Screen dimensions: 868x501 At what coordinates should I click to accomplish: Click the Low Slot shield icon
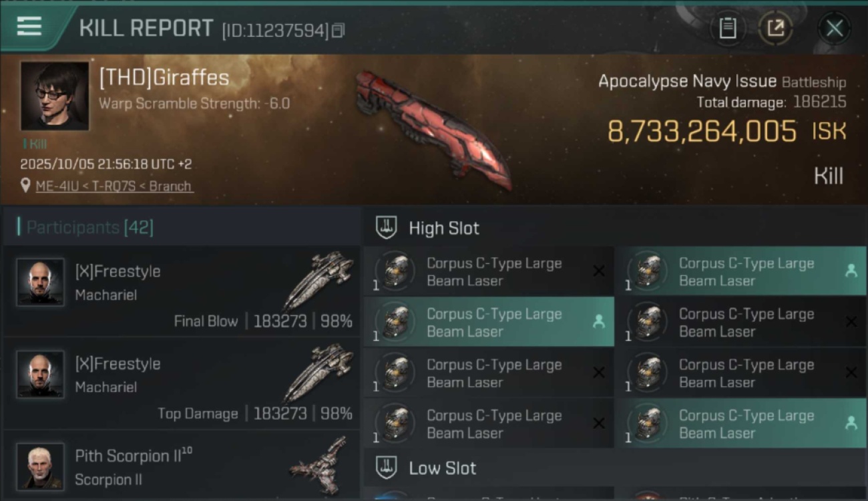click(x=387, y=468)
